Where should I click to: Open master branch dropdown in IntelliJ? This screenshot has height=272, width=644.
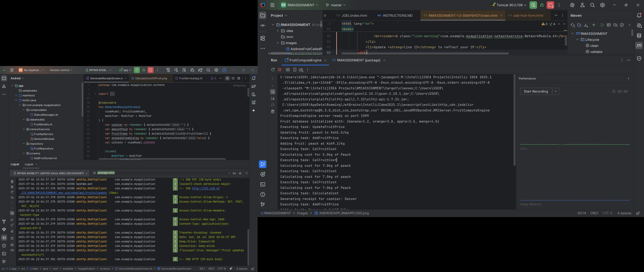point(335,5)
